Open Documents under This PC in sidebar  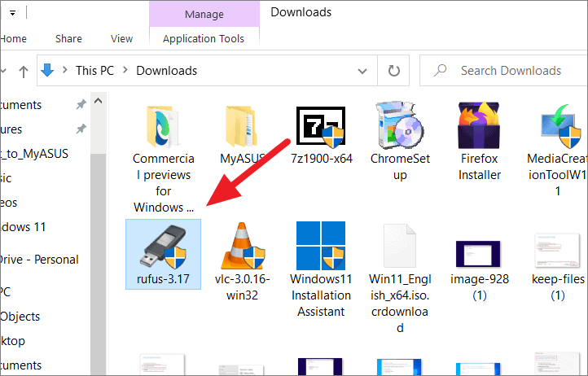pos(20,365)
